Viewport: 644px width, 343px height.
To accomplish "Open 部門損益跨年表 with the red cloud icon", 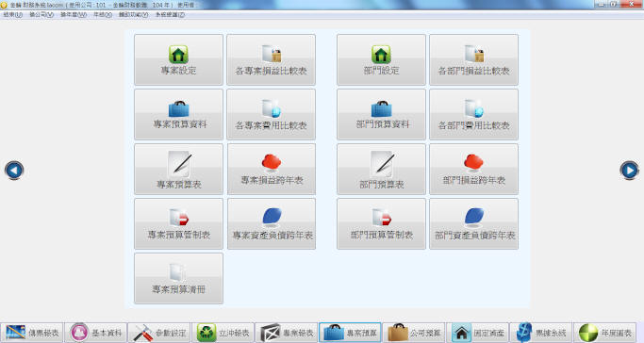I will coord(473,169).
